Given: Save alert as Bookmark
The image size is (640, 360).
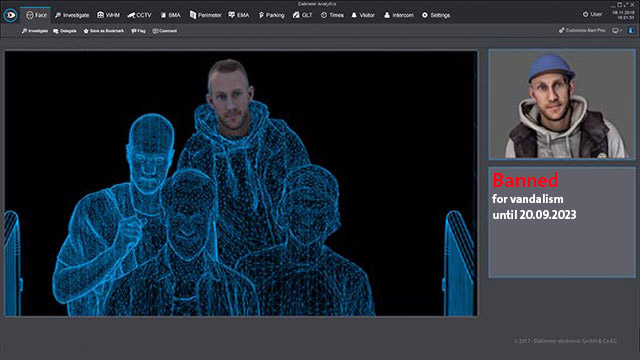Looking at the screenshot, I should [104, 31].
